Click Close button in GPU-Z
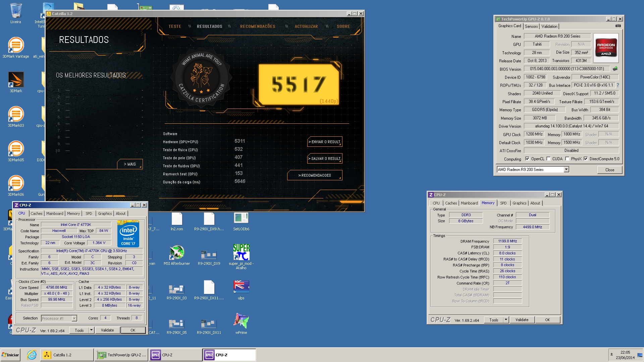Screen dimensions: 644x362 [x=610, y=170]
